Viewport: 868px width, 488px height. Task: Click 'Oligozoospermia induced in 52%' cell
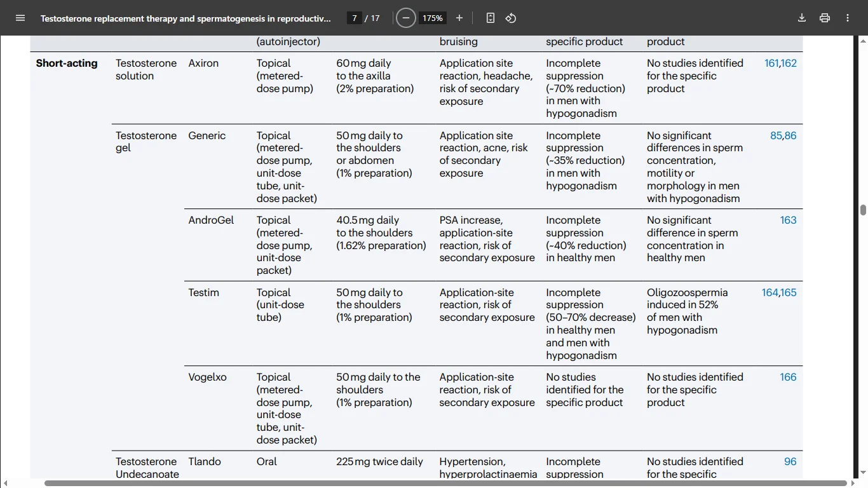click(x=688, y=311)
